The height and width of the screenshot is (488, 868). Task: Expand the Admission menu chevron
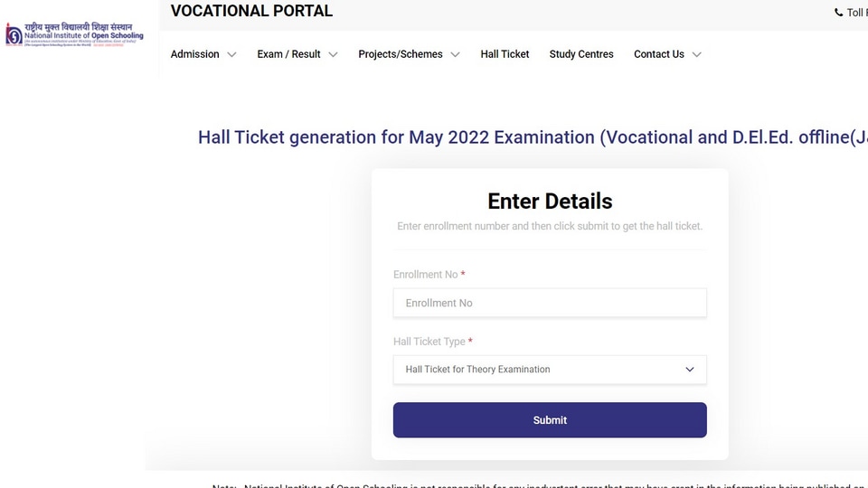[x=232, y=54]
